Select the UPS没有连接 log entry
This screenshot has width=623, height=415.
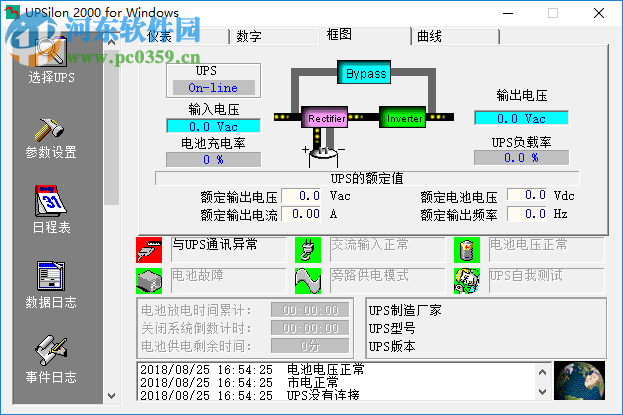click(x=250, y=395)
